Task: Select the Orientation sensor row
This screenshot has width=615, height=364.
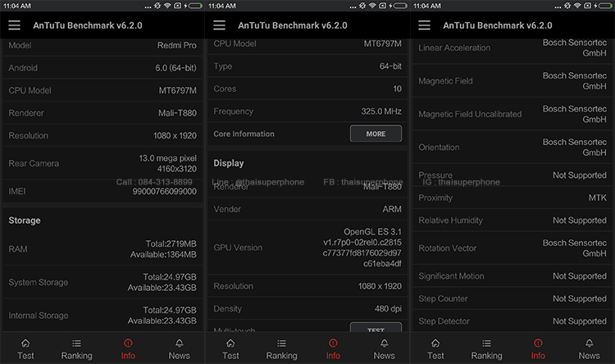Action: 512,148
